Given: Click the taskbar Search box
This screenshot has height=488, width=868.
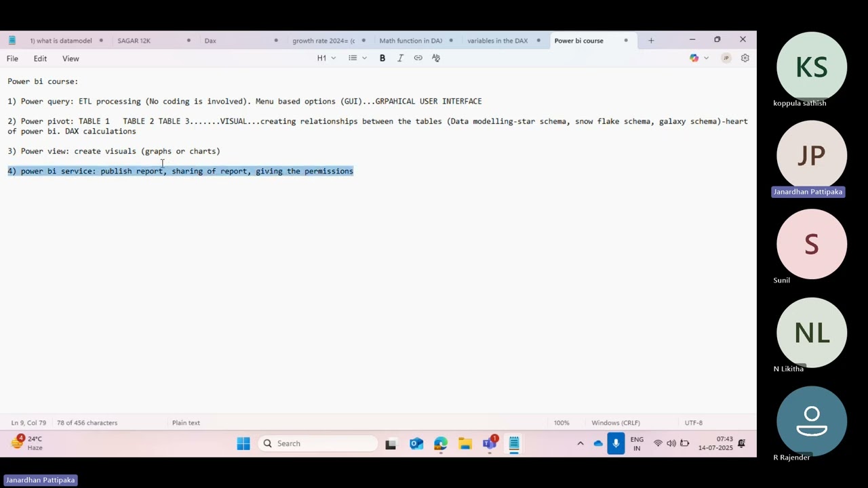Looking at the screenshot, I should (x=317, y=444).
